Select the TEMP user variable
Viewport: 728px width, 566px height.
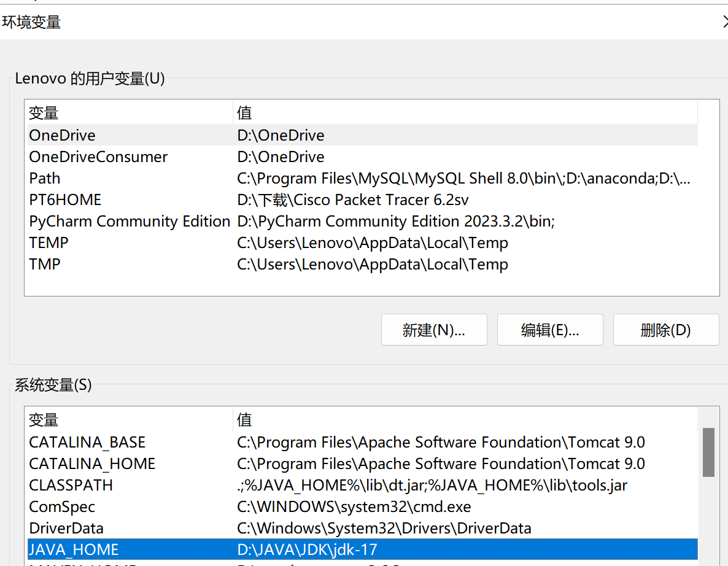pyautogui.click(x=48, y=242)
